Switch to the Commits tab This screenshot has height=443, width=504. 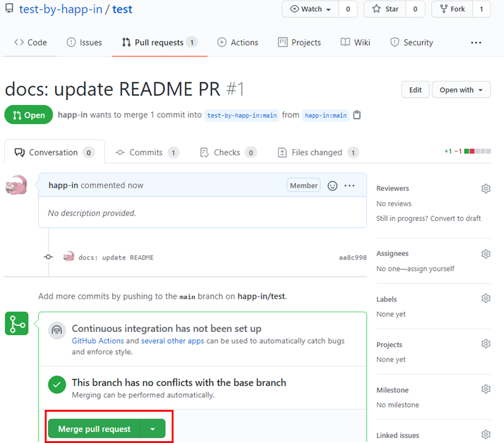pyautogui.click(x=147, y=153)
